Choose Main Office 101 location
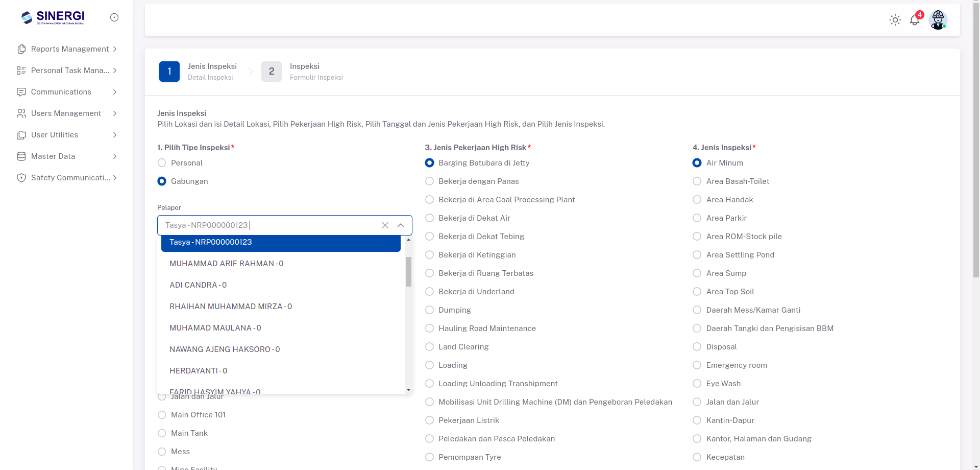The width and height of the screenshot is (980, 470). click(x=162, y=415)
